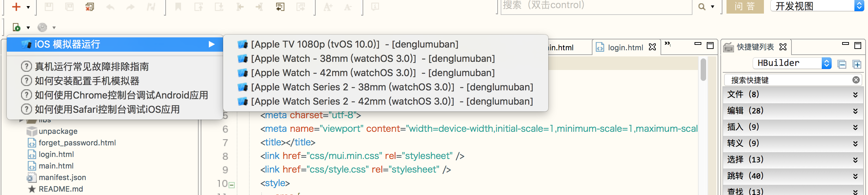The width and height of the screenshot is (868, 195).
Task: Switch to the login.html editor tab
Action: [x=625, y=48]
